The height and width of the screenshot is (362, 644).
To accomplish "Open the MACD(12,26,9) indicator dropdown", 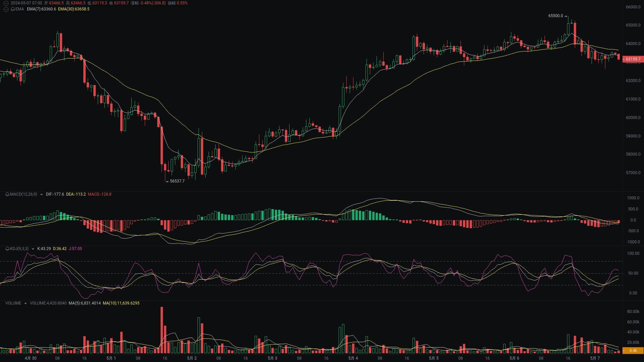I will click(x=41, y=194).
